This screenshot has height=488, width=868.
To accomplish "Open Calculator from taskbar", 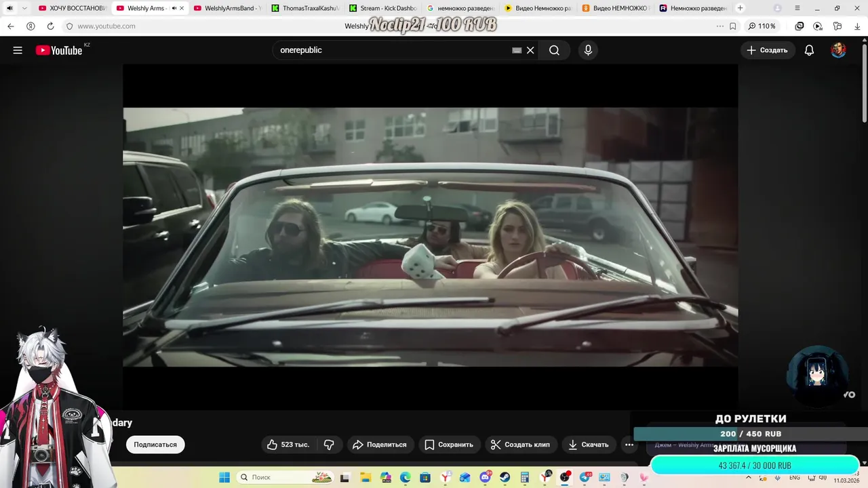I will [525, 477].
